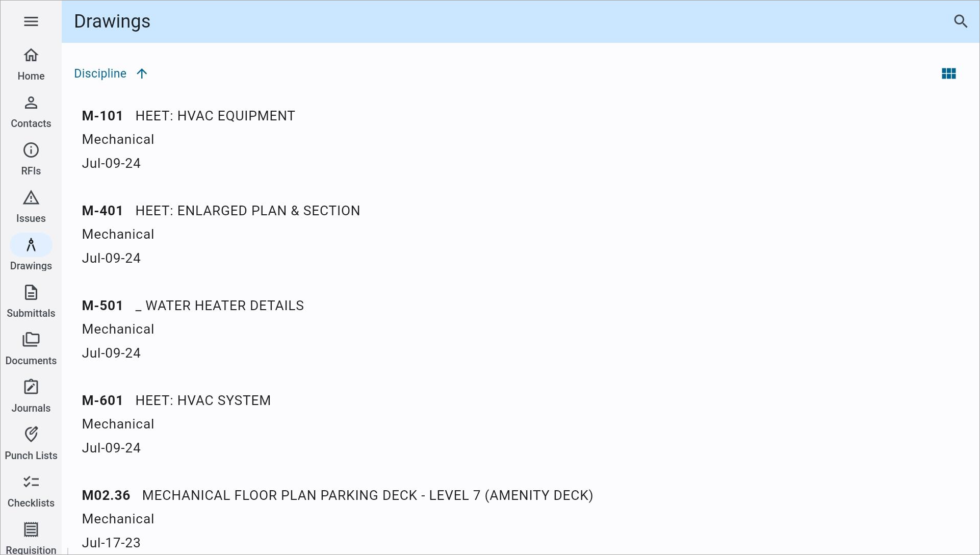The height and width of the screenshot is (555, 980).
Task: Open Journals section
Action: pyautogui.click(x=31, y=396)
